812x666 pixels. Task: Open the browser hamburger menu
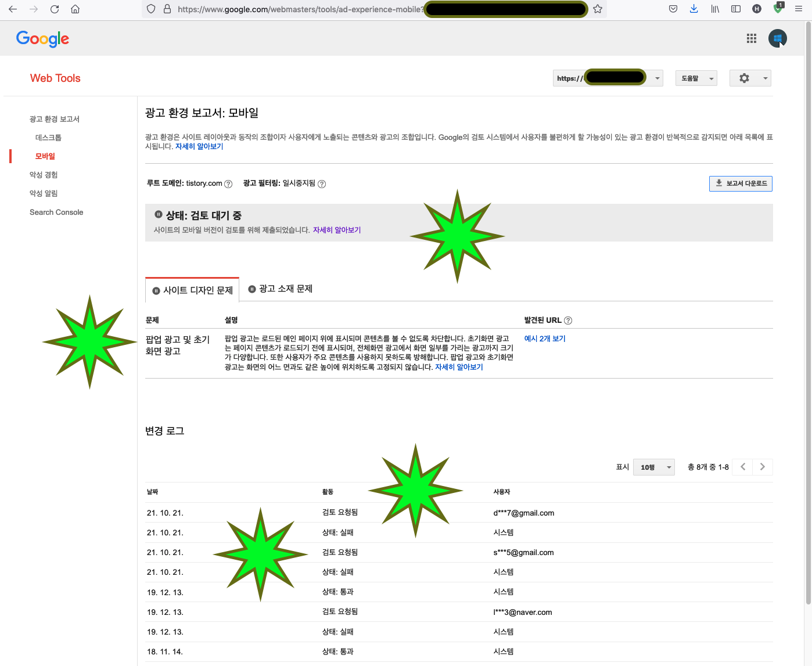[x=799, y=9]
